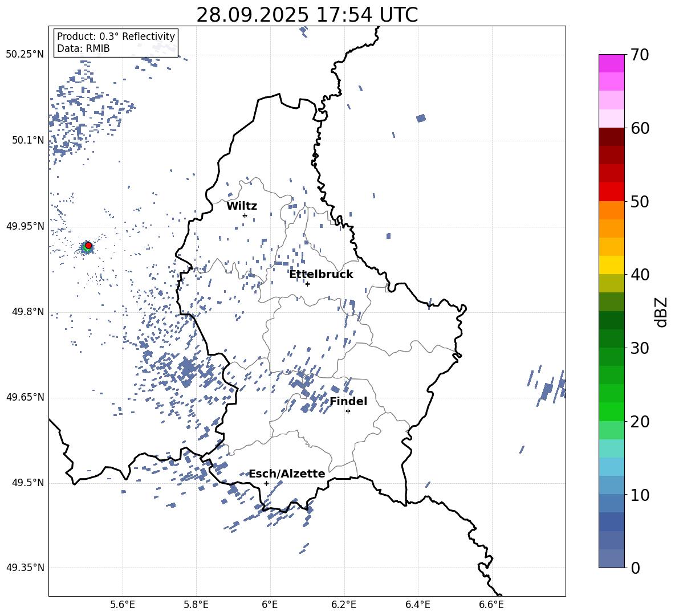Click the magenta top colorbar segment
Image resolution: width=675 pixels, height=616 pixels.
click(x=611, y=63)
